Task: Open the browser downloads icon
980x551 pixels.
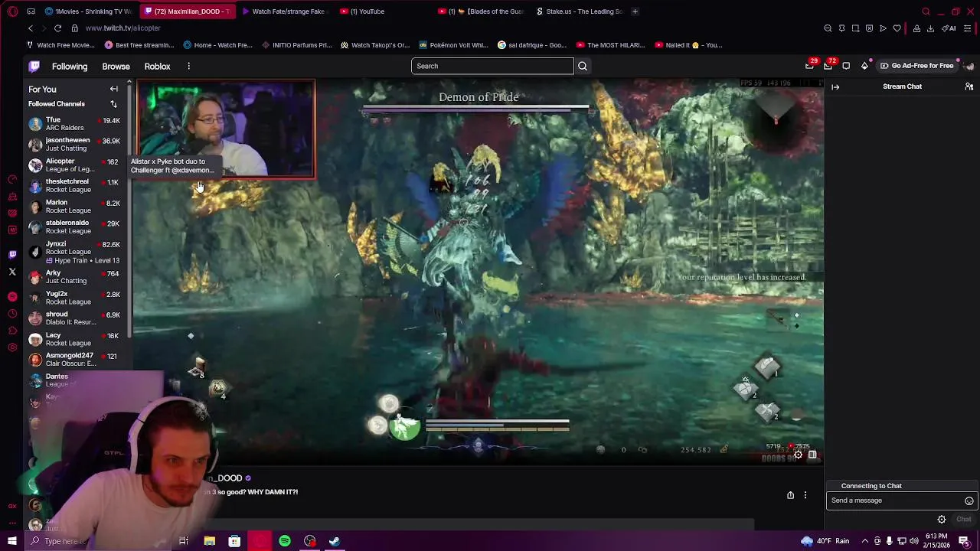Action: click(x=930, y=28)
